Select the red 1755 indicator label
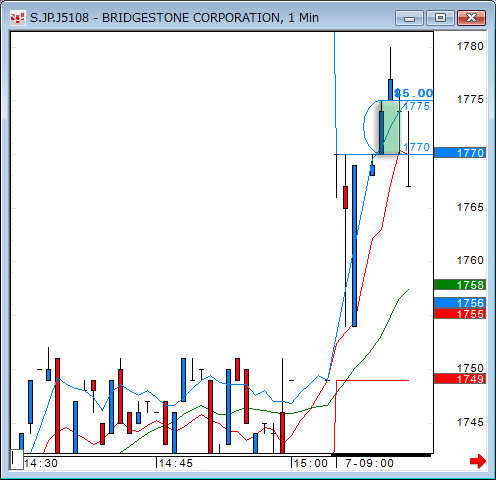 click(x=460, y=314)
